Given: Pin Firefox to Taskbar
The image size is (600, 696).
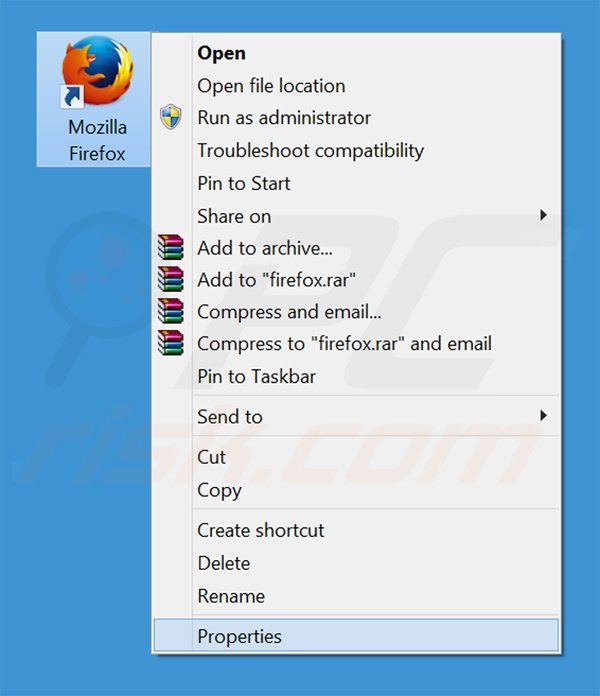Looking at the screenshot, I should click(x=256, y=376).
